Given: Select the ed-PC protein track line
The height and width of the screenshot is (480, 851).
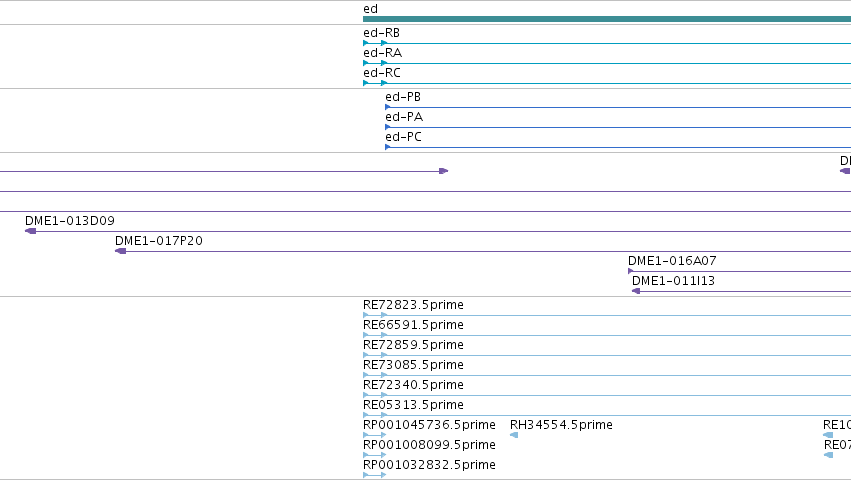Looking at the screenshot, I should (618, 147).
